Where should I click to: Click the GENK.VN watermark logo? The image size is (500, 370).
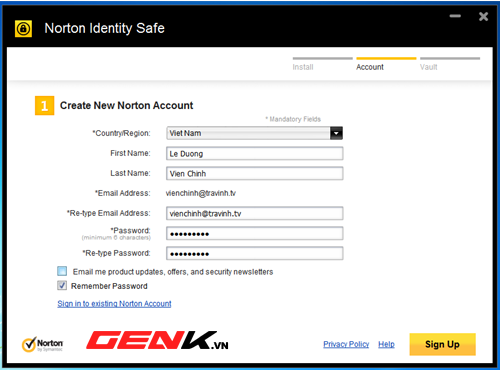point(157,340)
